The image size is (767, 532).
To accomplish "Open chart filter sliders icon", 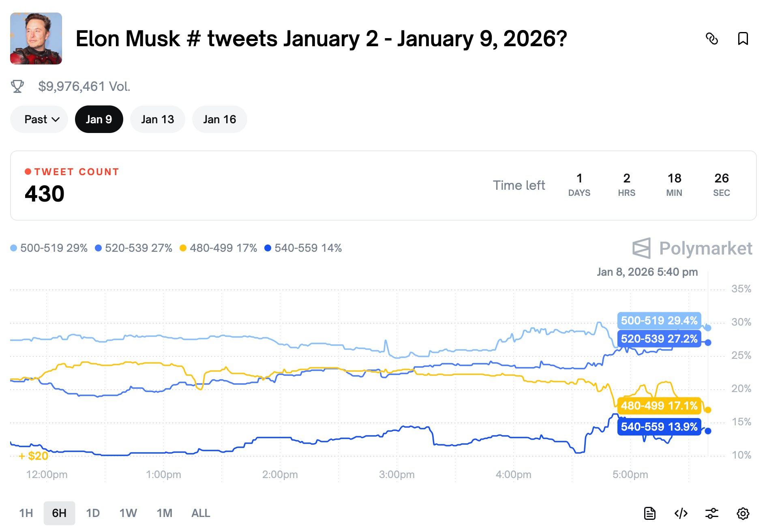I will click(x=712, y=513).
